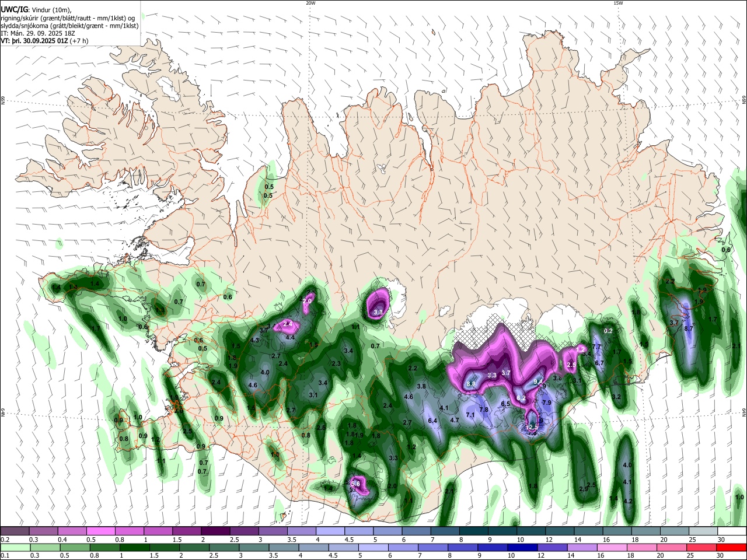Click the 0.2 value near the southeast glacier
Viewport: 747px width, 560px height.
click(x=608, y=331)
